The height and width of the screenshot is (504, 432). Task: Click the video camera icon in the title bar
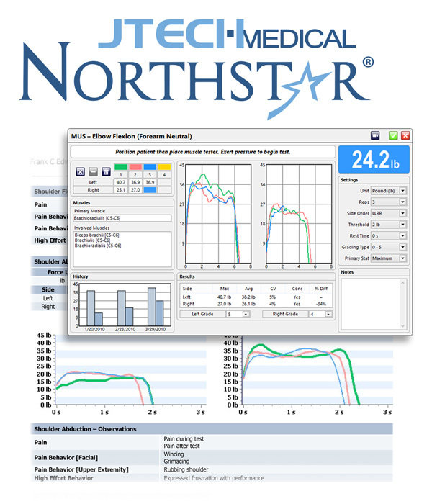point(375,135)
